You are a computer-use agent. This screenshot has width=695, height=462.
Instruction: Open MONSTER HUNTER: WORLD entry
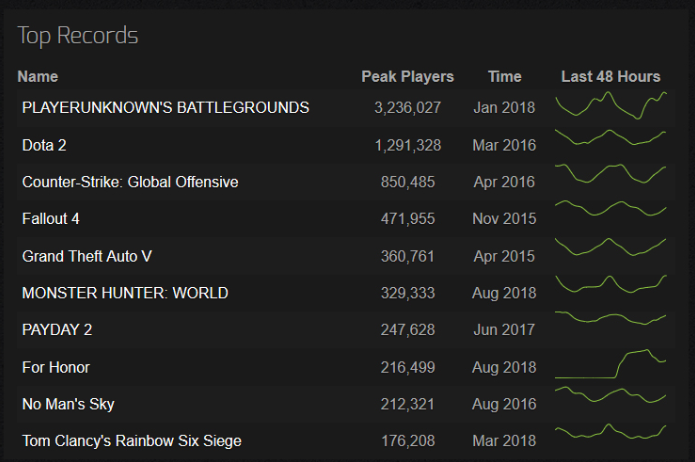click(125, 293)
